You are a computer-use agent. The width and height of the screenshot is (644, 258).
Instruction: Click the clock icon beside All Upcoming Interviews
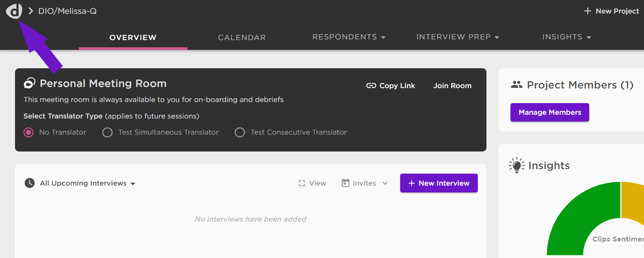[x=30, y=183]
